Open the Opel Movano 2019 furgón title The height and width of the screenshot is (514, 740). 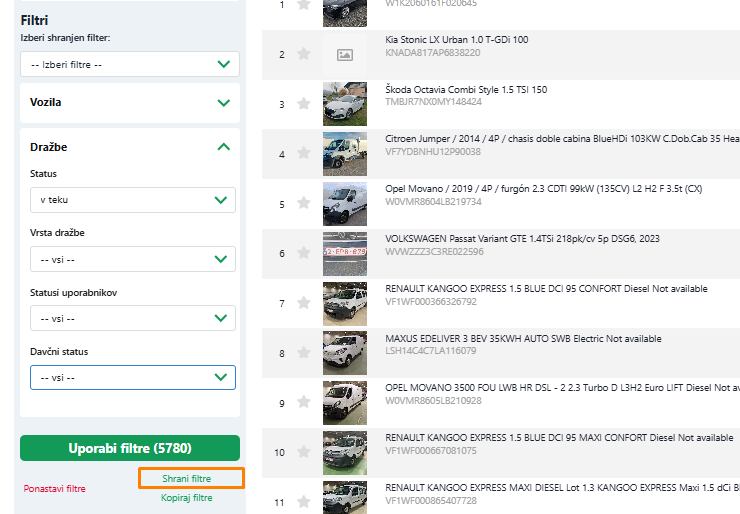(544, 189)
